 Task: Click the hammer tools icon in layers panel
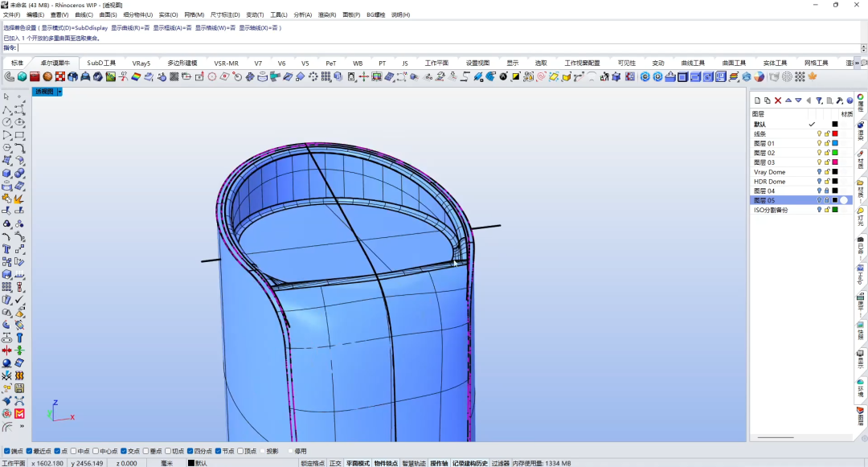coord(840,100)
